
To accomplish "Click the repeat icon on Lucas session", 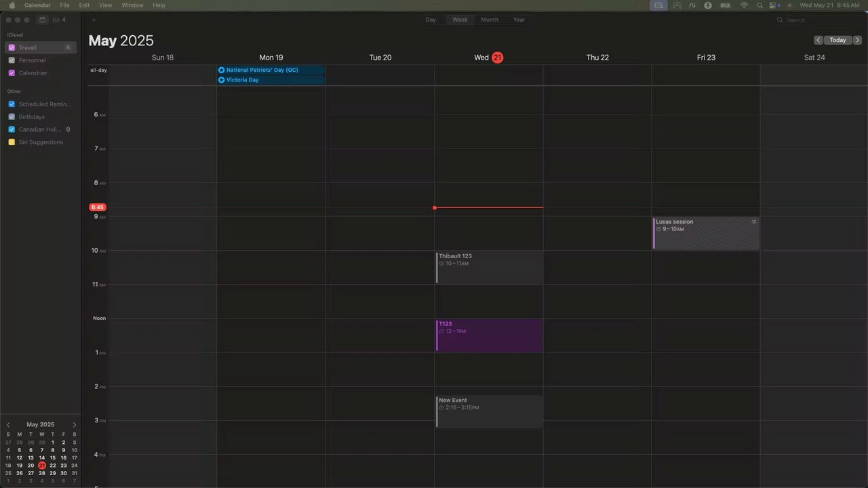I will point(754,222).
